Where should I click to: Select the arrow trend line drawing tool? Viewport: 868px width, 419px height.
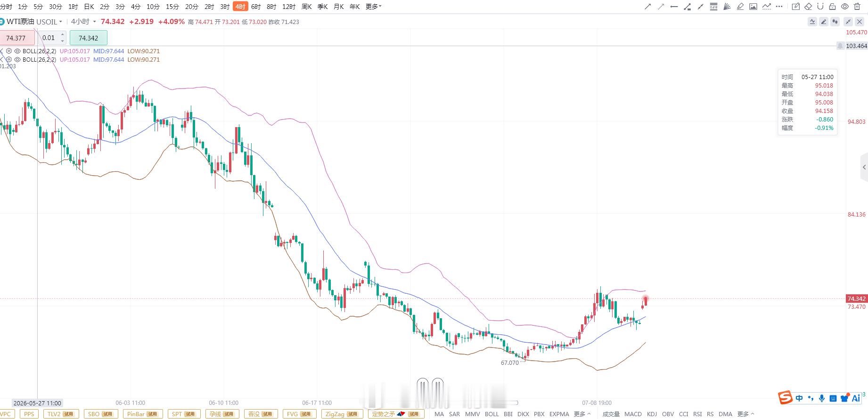tap(648, 7)
